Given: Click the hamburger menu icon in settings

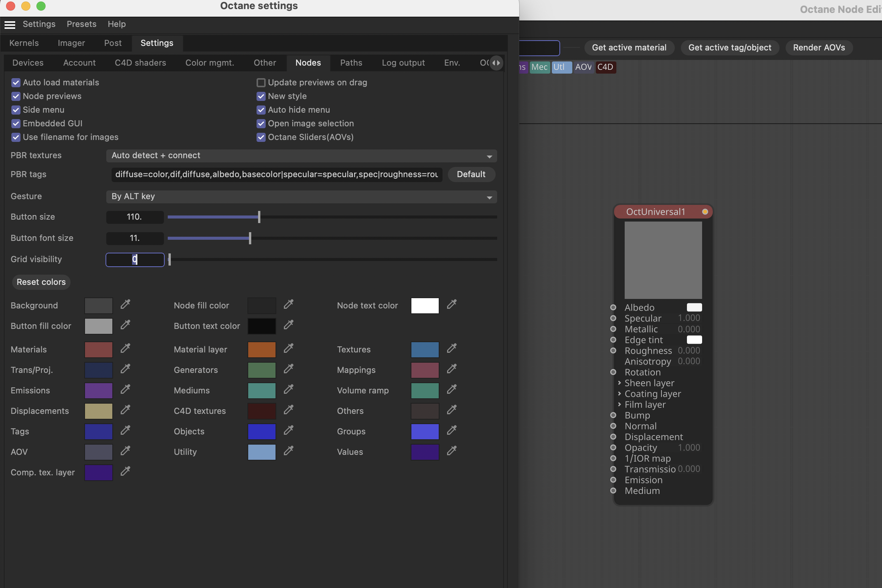Looking at the screenshot, I should [x=10, y=25].
